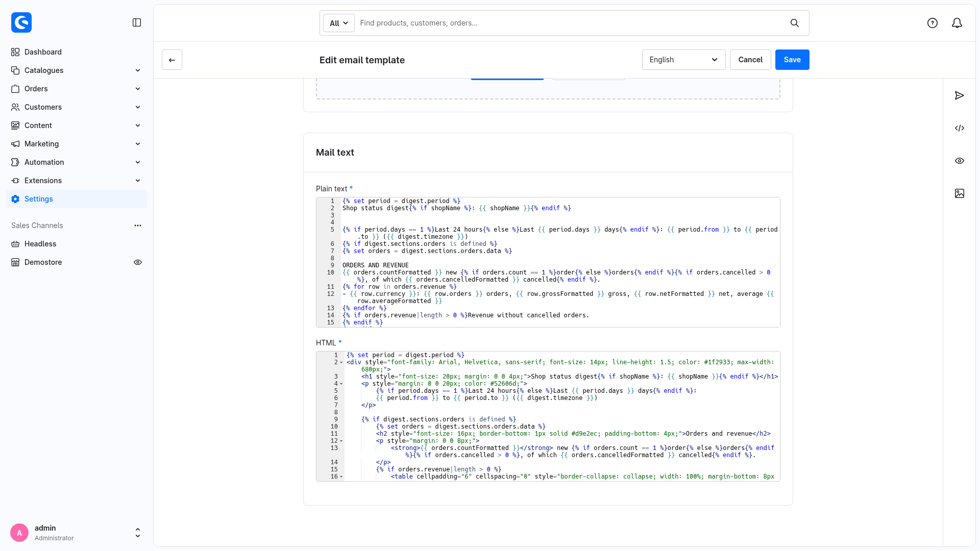Open Extensions menu item
Image resolution: width=980 pixels, height=551 pixels.
(x=77, y=181)
